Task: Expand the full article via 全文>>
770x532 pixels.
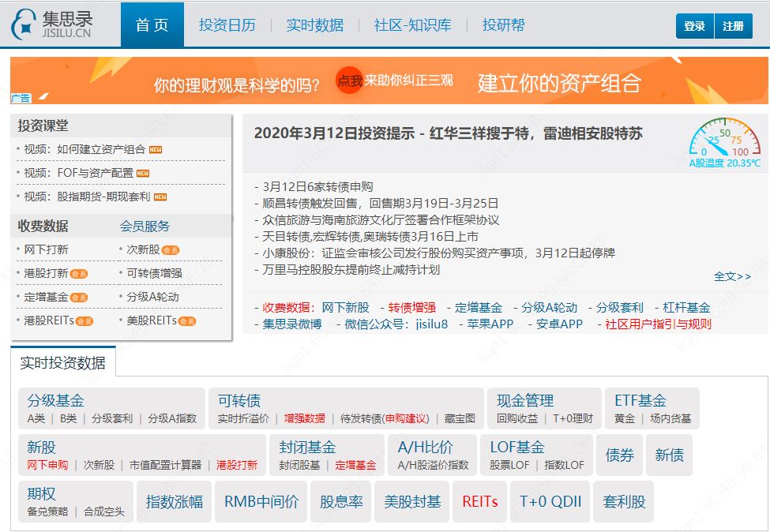Action: [x=732, y=276]
